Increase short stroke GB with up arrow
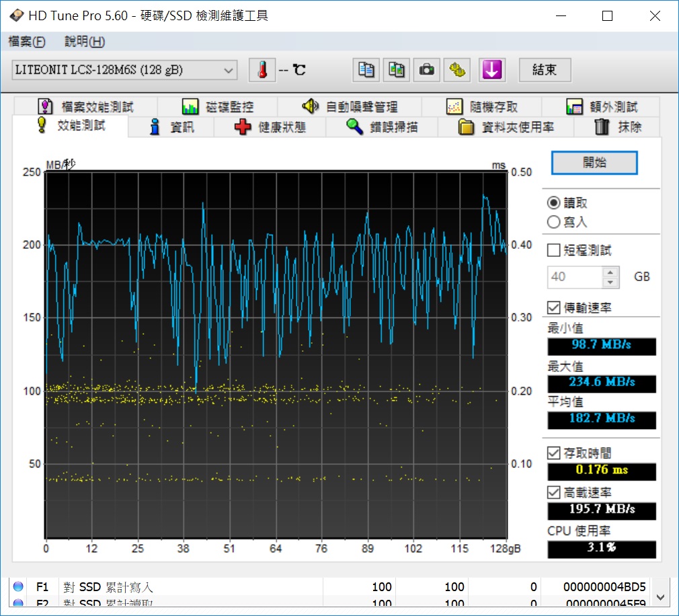Screen dimensions: 679x616 [610, 272]
